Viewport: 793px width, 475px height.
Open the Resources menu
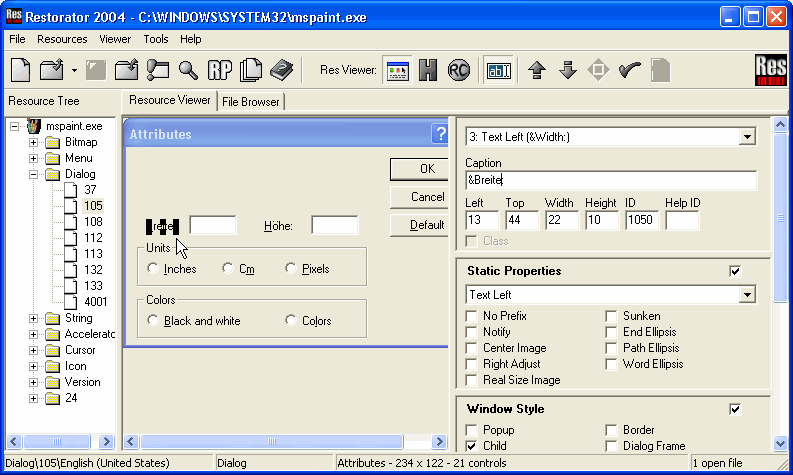pyautogui.click(x=62, y=39)
